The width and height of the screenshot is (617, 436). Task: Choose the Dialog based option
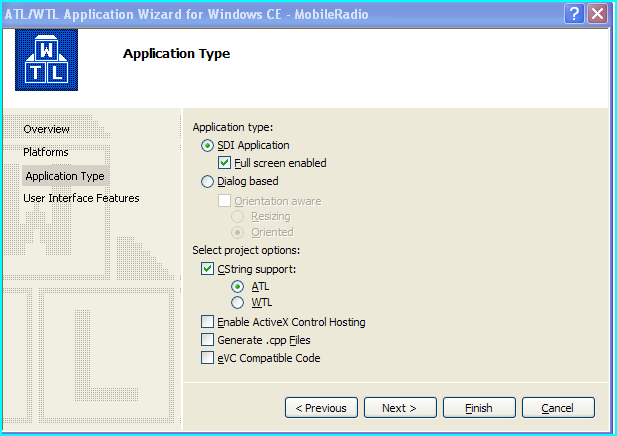(x=208, y=182)
